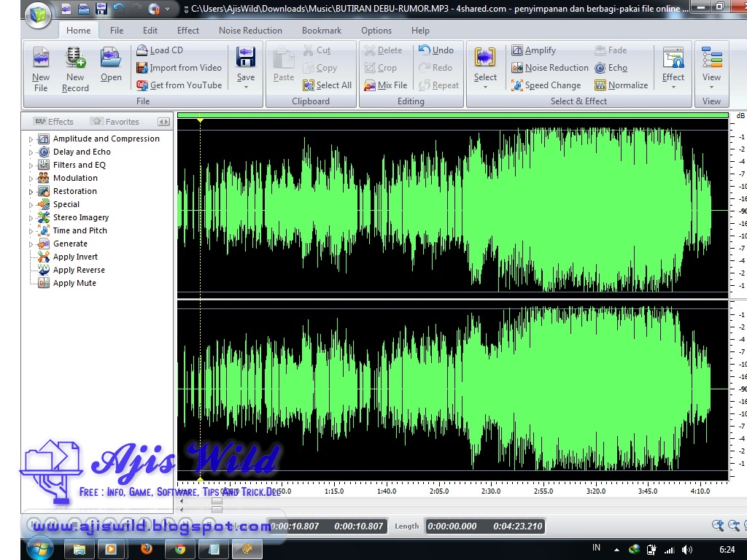Apply the Amplify effect
The width and height of the screenshot is (747, 560).
pos(533,50)
